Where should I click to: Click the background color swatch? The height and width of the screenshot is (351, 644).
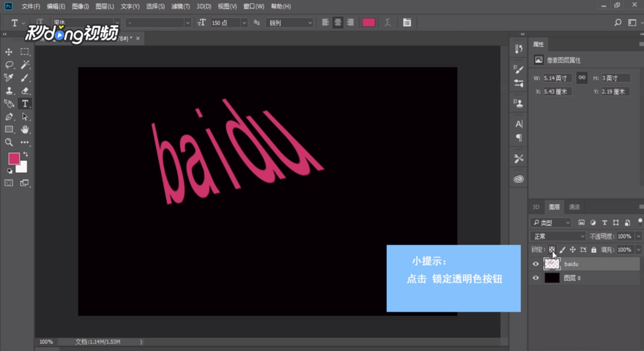[23, 168]
